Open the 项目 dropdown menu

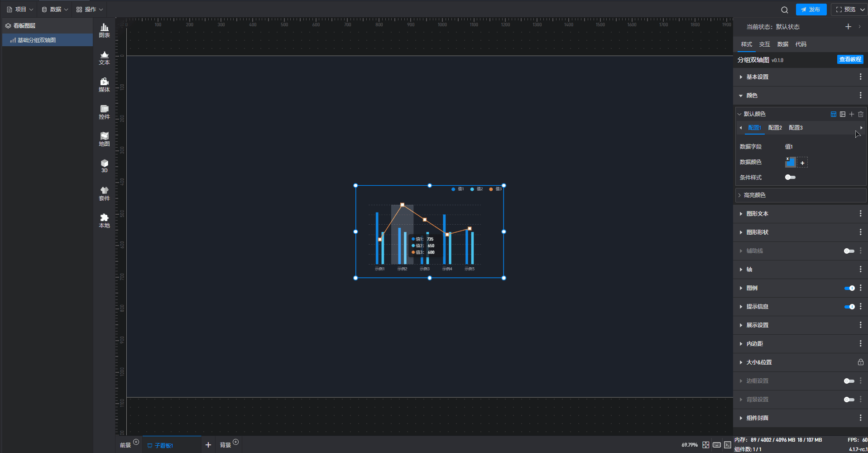(x=20, y=10)
